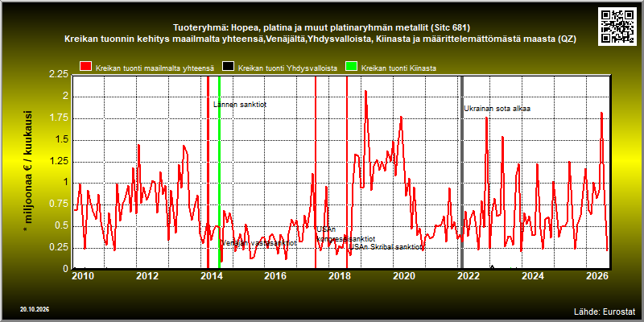This screenshot has height=322, width=644.
Task: Click the black legend swatch for Yhdysvalloista
Action: (228, 68)
